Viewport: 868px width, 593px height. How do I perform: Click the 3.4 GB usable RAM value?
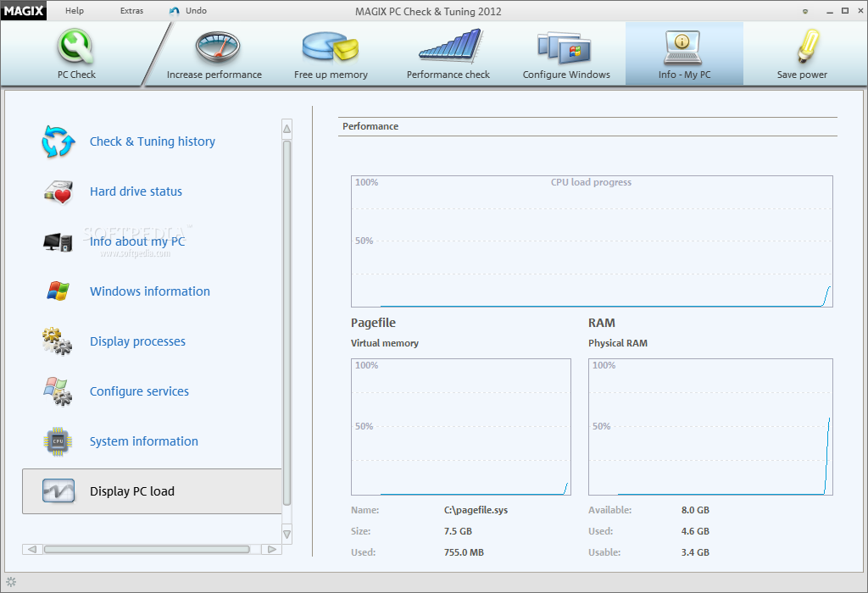(695, 552)
